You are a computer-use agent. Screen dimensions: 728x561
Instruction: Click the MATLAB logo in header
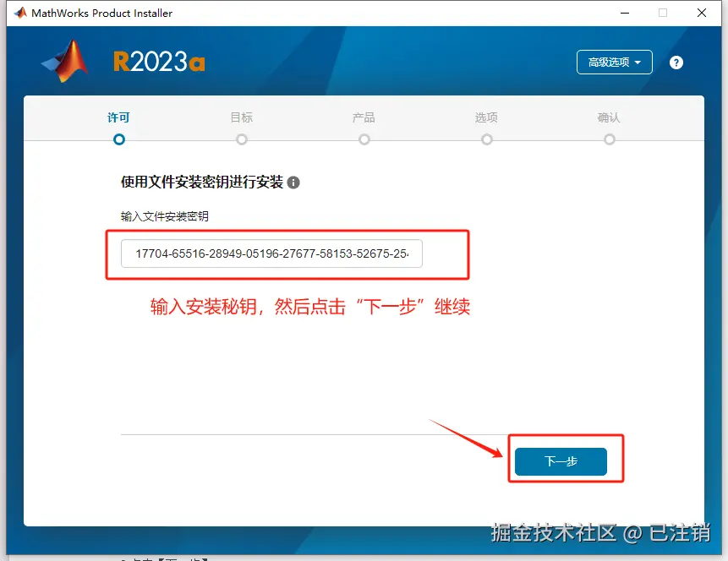coord(64,62)
